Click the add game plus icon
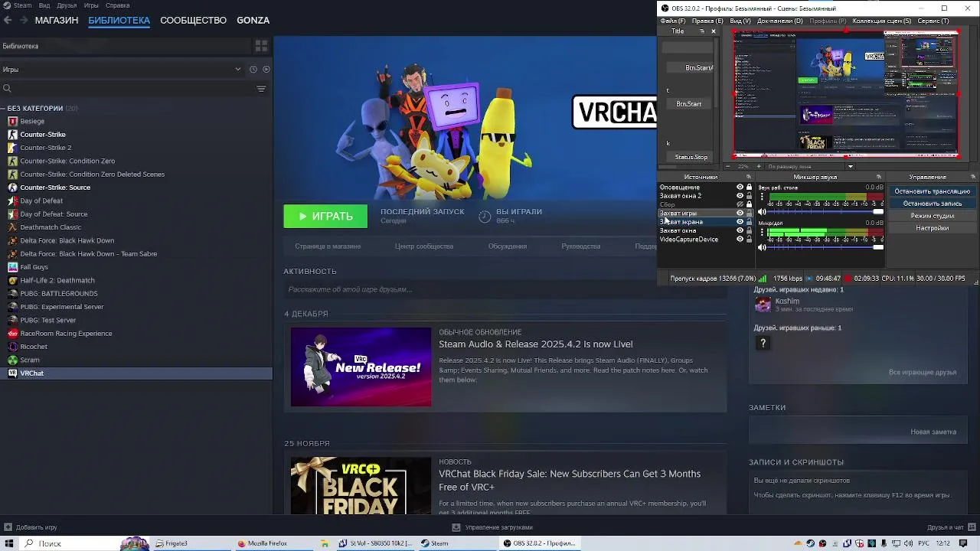Viewport: 980px width, 551px height. (x=8, y=527)
